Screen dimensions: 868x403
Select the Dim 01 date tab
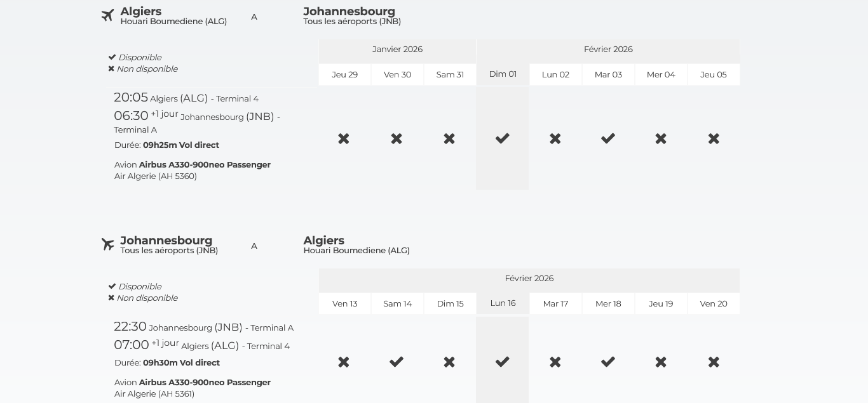503,74
